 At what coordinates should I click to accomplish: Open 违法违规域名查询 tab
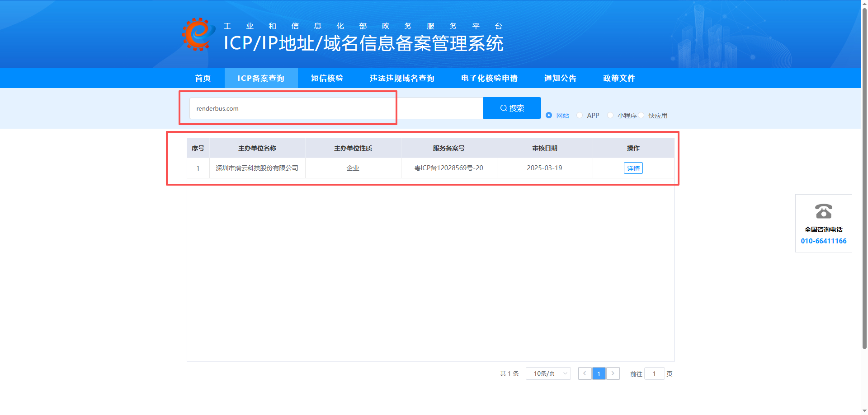402,78
